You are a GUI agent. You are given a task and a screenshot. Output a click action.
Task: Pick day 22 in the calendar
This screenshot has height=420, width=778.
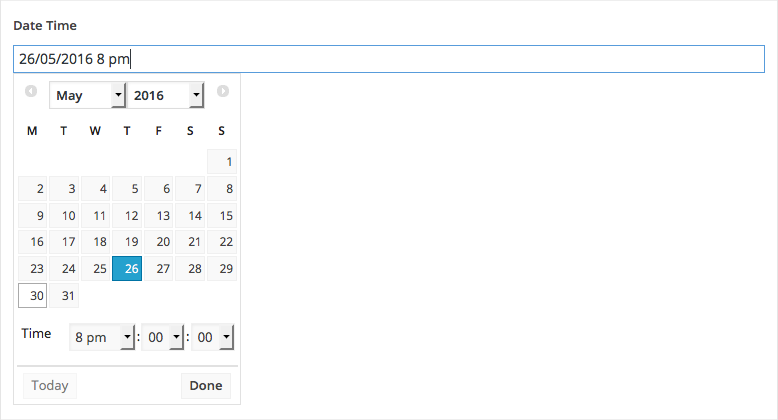pyautogui.click(x=222, y=242)
